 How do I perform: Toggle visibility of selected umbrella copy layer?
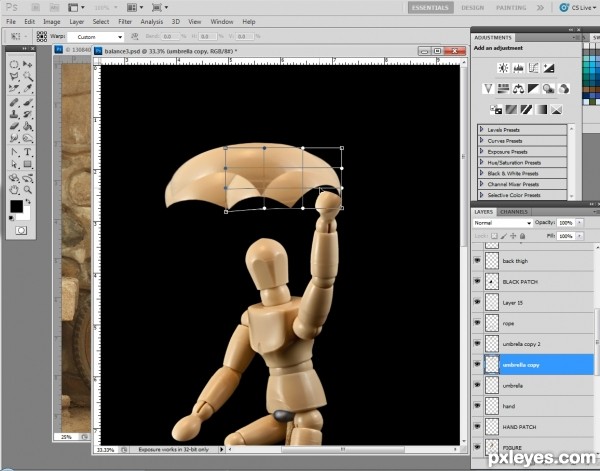(x=477, y=364)
